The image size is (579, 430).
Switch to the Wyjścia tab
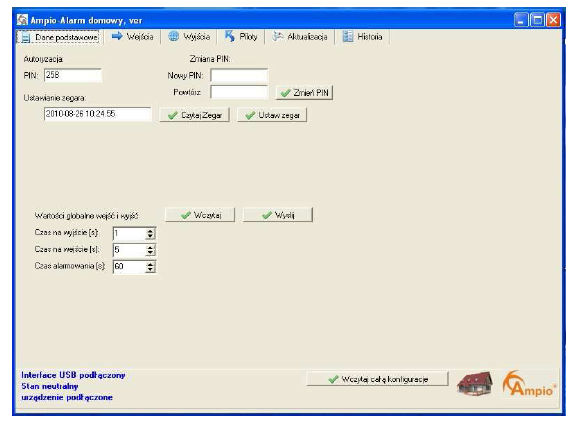tap(189, 37)
